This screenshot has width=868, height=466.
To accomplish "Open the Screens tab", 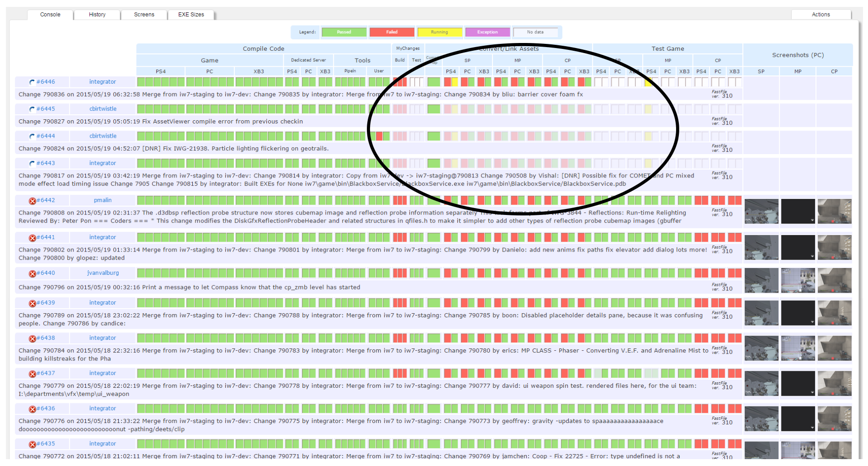I will [x=144, y=15].
